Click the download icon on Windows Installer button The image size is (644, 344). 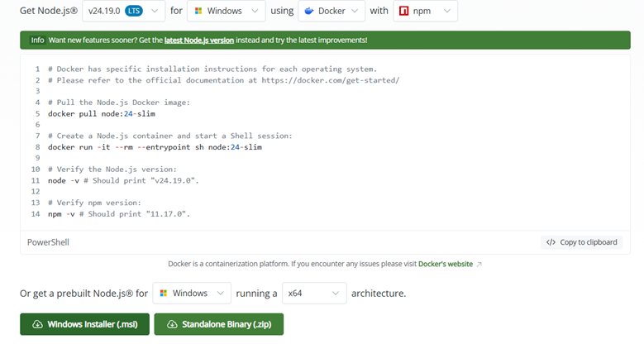pyautogui.click(x=37, y=324)
